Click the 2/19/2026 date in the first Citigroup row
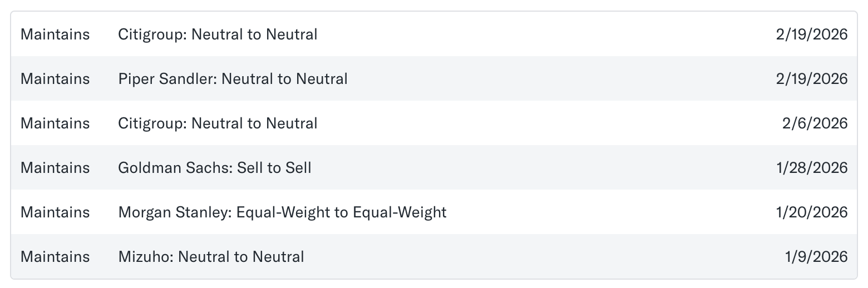 [x=811, y=34]
